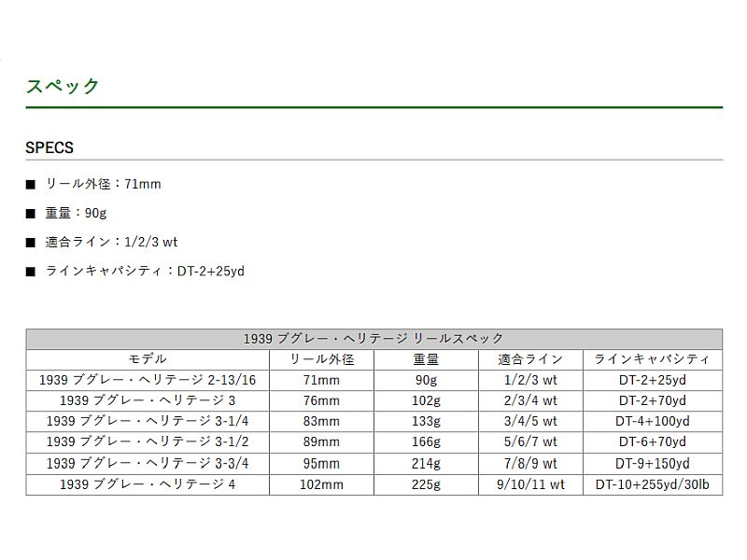Click the 重量 column header in table
The height and width of the screenshot is (560, 747).
click(426, 359)
